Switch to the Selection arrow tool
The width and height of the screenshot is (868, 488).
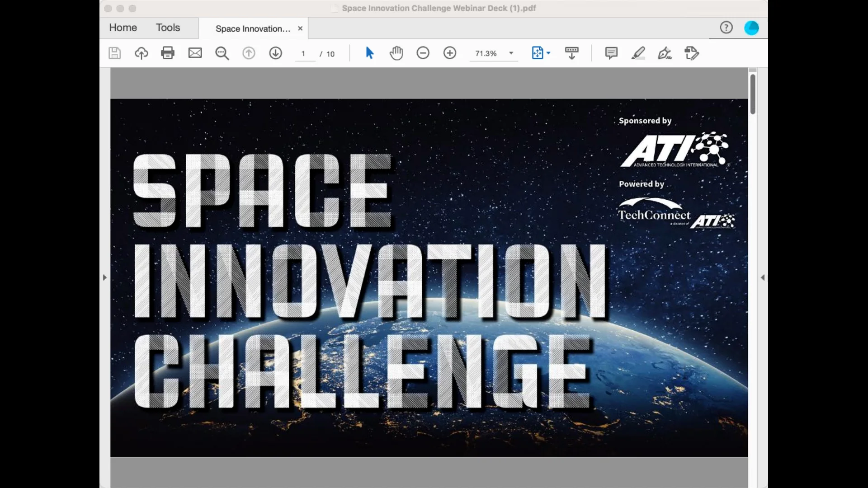pos(369,53)
